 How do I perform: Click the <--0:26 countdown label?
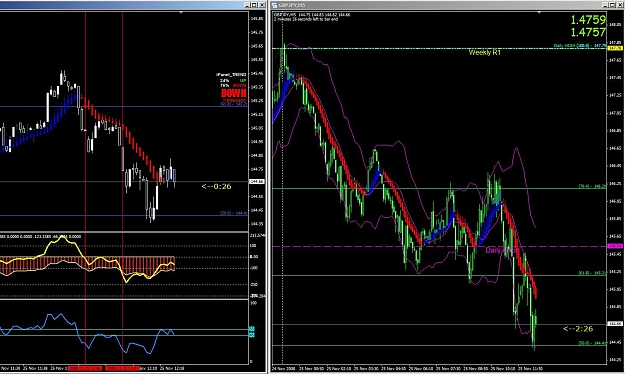[x=216, y=186]
